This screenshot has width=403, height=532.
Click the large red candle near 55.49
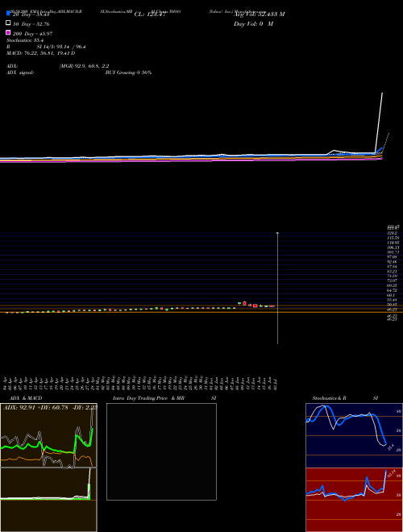pos(244,303)
